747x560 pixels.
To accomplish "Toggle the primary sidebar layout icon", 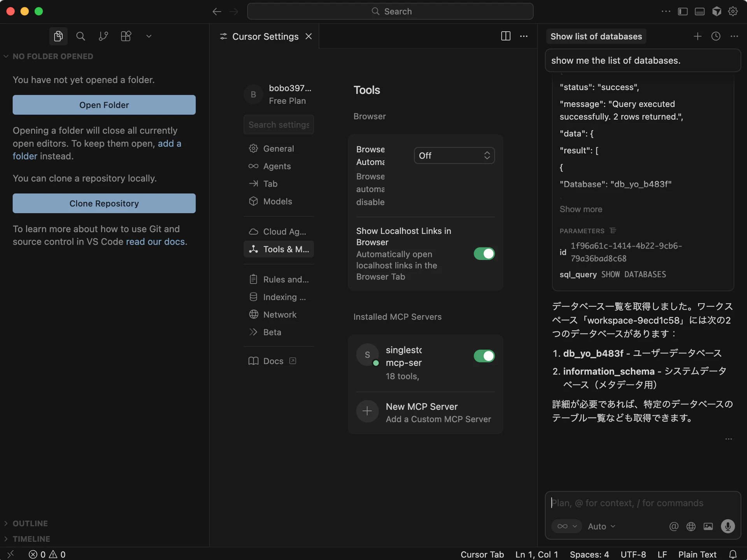I will click(x=682, y=11).
